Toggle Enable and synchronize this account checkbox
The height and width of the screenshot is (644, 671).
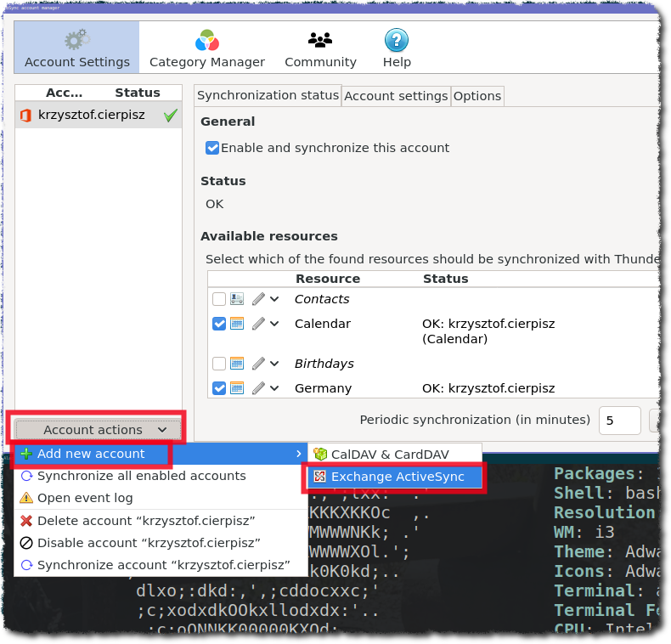tap(211, 148)
